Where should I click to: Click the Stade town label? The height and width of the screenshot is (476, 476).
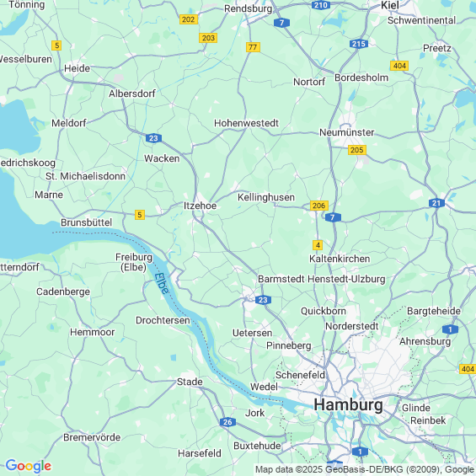coord(190,382)
